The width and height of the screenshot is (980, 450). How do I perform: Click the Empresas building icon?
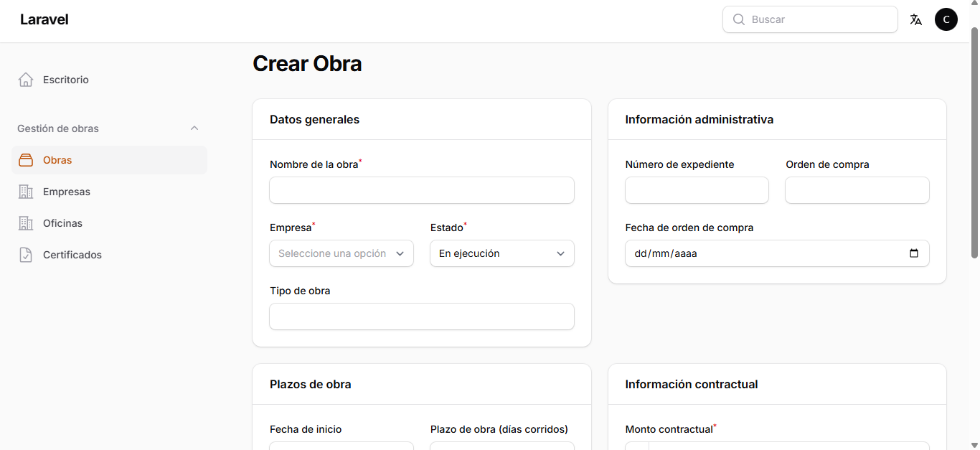pyautogui.click(x=26, y=192)
